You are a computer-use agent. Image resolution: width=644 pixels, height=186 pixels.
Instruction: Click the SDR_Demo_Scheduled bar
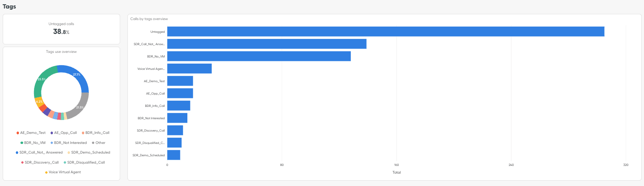click(x=173, y=155)
